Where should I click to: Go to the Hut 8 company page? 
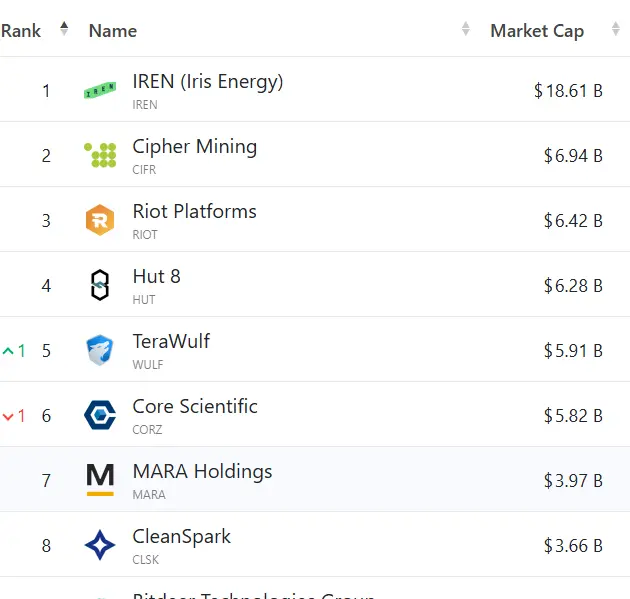pyautogui.click(x=157, y=277)
